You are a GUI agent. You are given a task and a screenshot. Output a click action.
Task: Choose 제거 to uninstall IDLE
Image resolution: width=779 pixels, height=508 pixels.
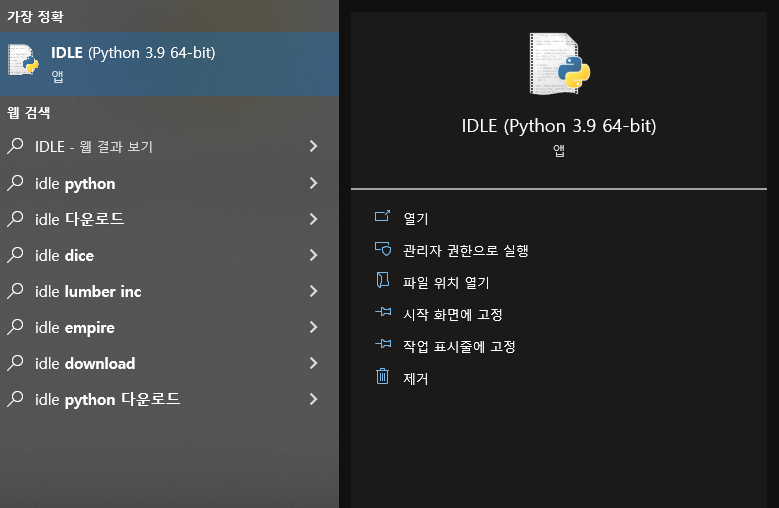click(415, 378)
